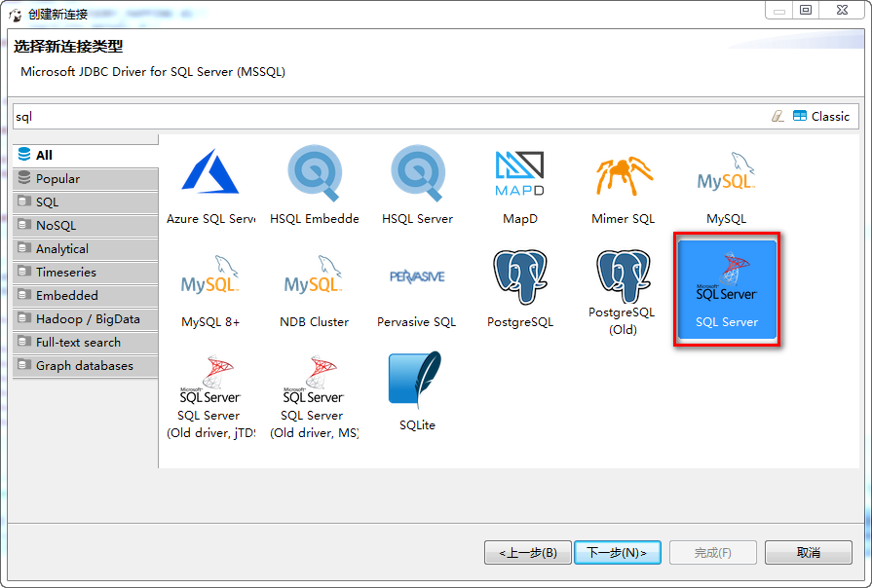The width and height of the screenshot is (872, 588).
Task: Maximize the 创建新连接 dialog window
Action: (806, 10)
